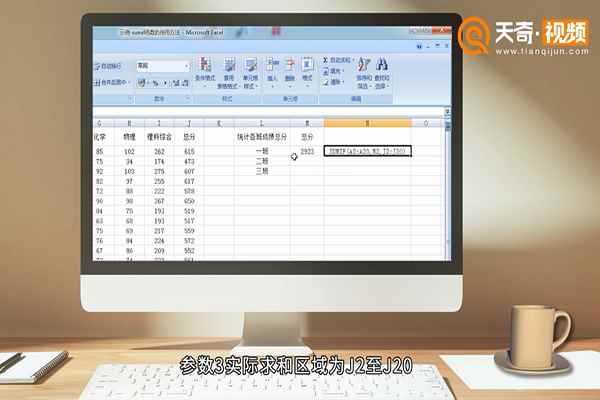Click the cell with value 262
The height and width of the screenshot is (400, 600).
pyautogui.click(x=159, y=152)
